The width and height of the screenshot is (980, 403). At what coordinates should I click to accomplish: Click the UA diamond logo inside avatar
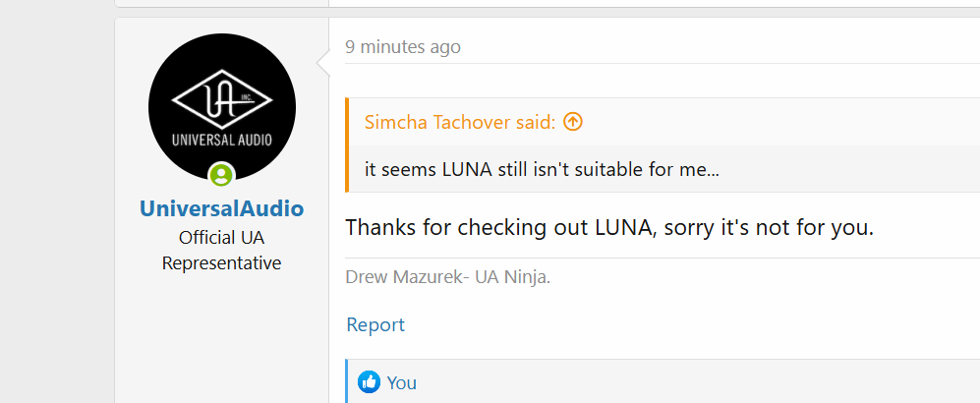click(222, 96)
